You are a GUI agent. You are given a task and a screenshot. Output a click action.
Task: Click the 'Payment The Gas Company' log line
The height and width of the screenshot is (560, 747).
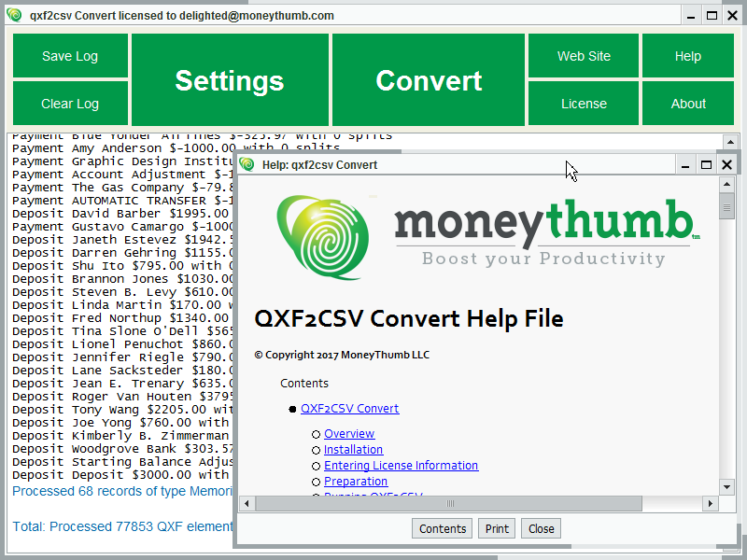(123, 188)
